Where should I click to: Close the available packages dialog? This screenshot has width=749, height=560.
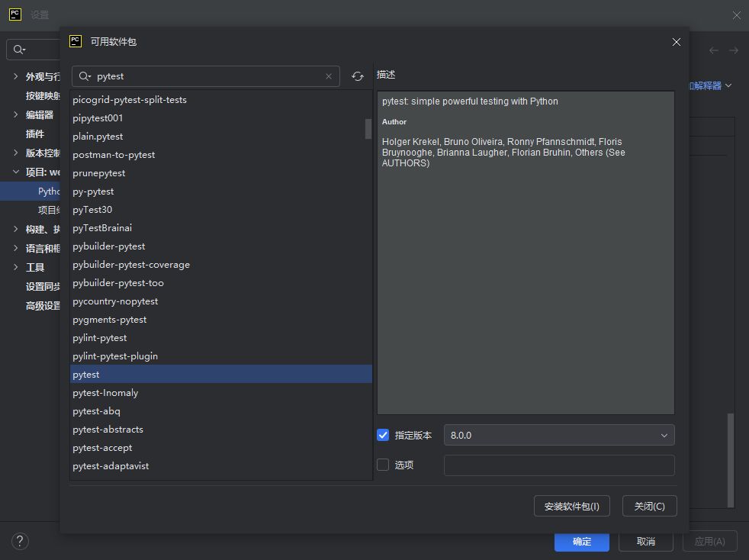[677, 42]
